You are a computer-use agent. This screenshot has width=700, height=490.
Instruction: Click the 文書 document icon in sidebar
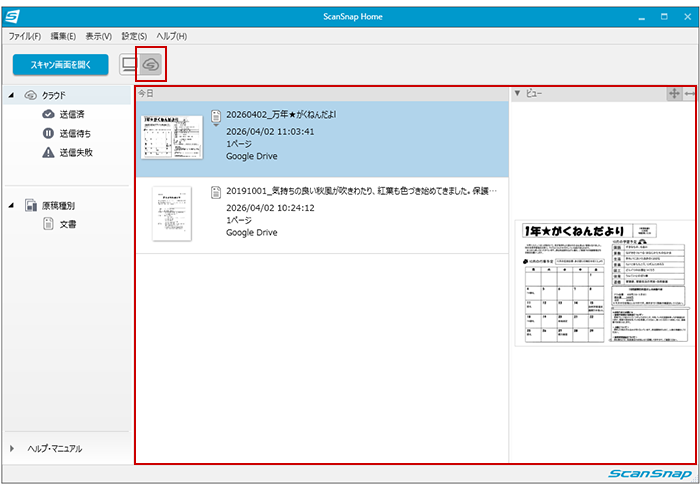pos(48,224)
